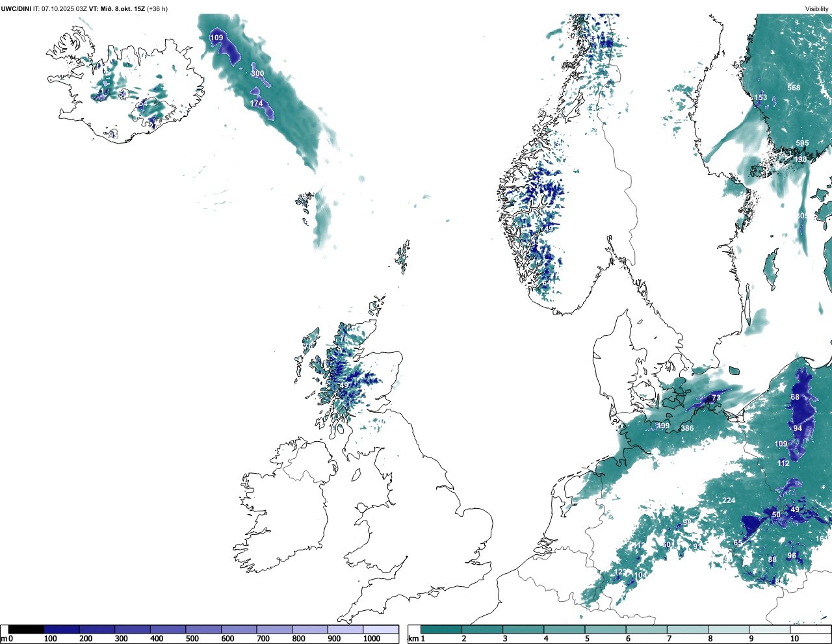This screenshot has width=832, height=644.
Task: Click the '96' value in the southeast
Action: (792, 556)
